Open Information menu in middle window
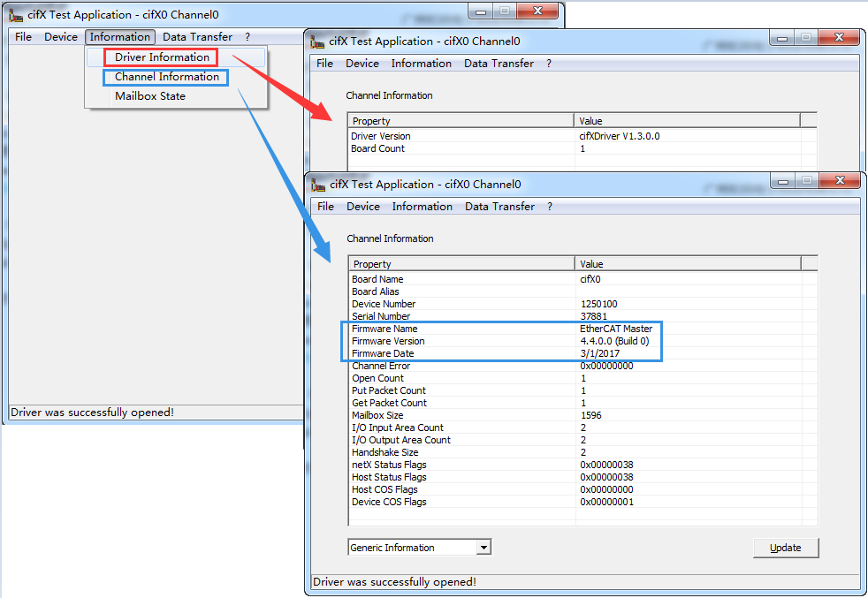 pyautogui.click(x=422, y=64)
